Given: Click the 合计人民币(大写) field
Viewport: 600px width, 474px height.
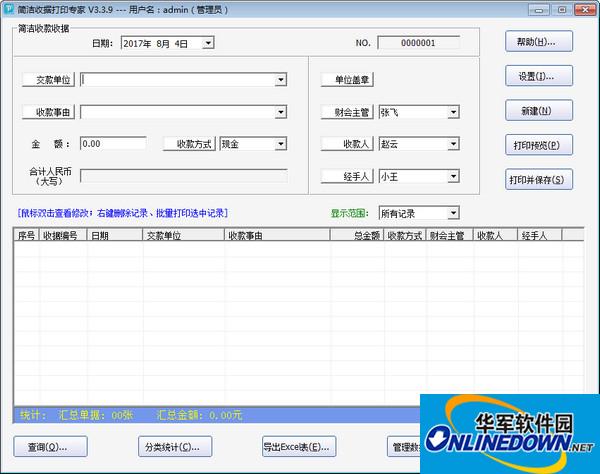Looking at the screenshot, I should (184, 176).
